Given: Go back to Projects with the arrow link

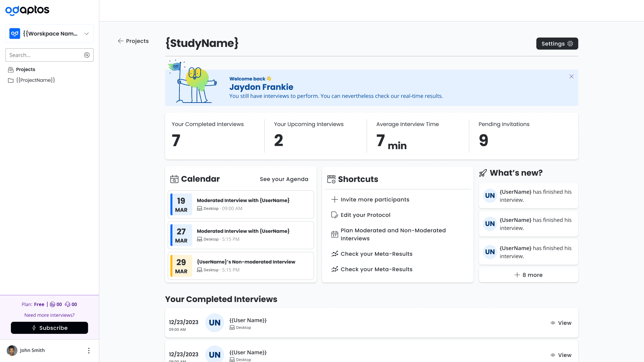Looking at the screenshot, I should (133, 41).
